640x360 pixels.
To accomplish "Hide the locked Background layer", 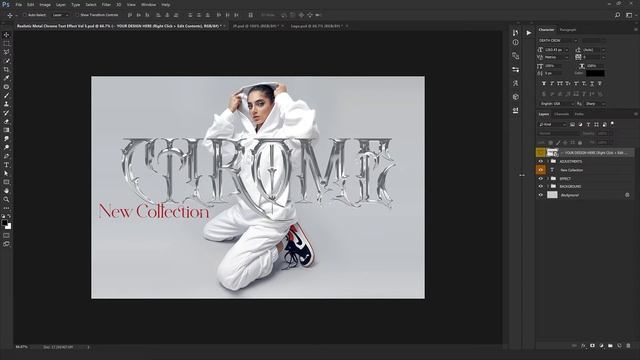I will (541, 195).
